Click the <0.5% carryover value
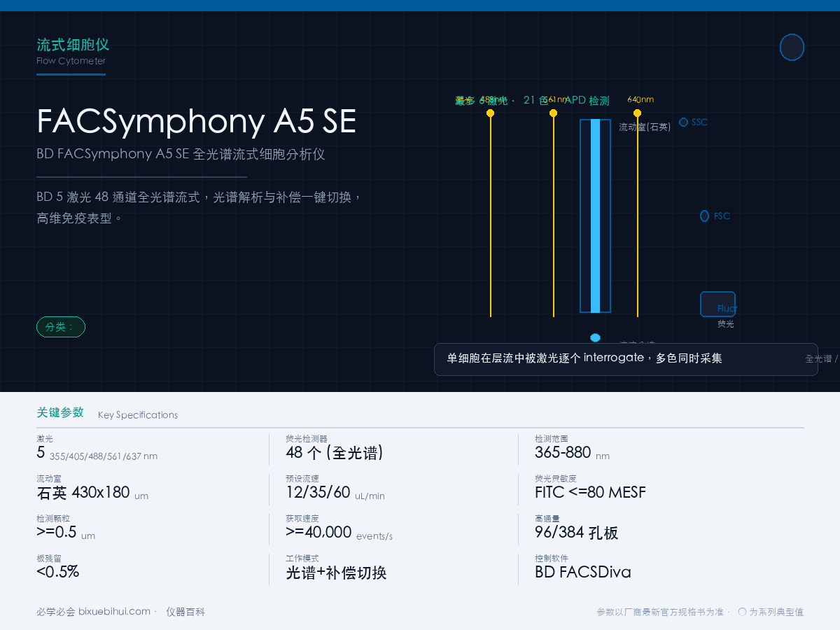Viewport: 840px width, 630px height. click(x=57, y=572)
